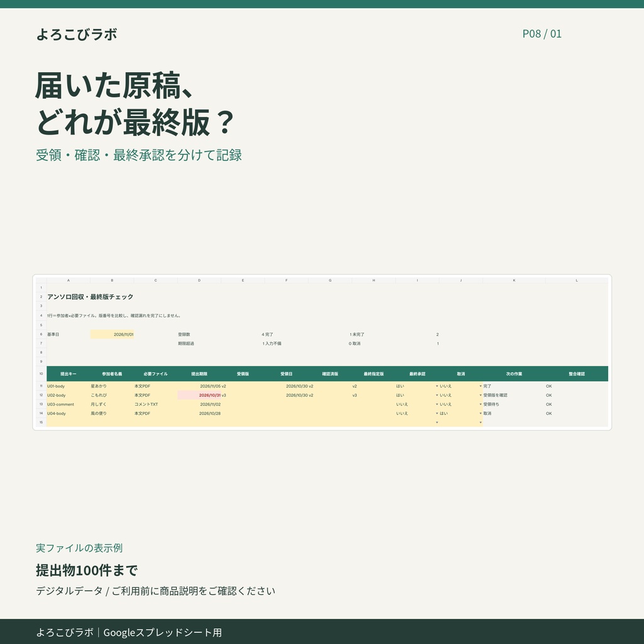
Task: Open 最終承認 dropdown arrow in U03-comment row
Action: click(x=436, y=404)
